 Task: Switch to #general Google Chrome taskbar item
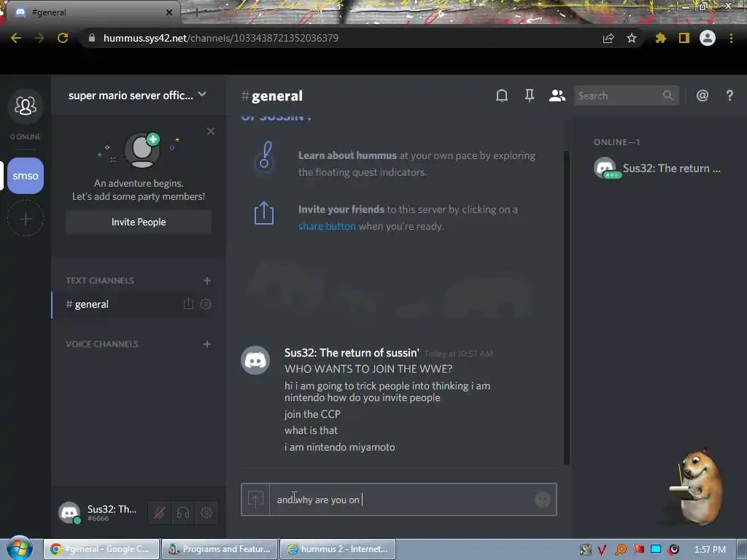click(x=101, y=549)
